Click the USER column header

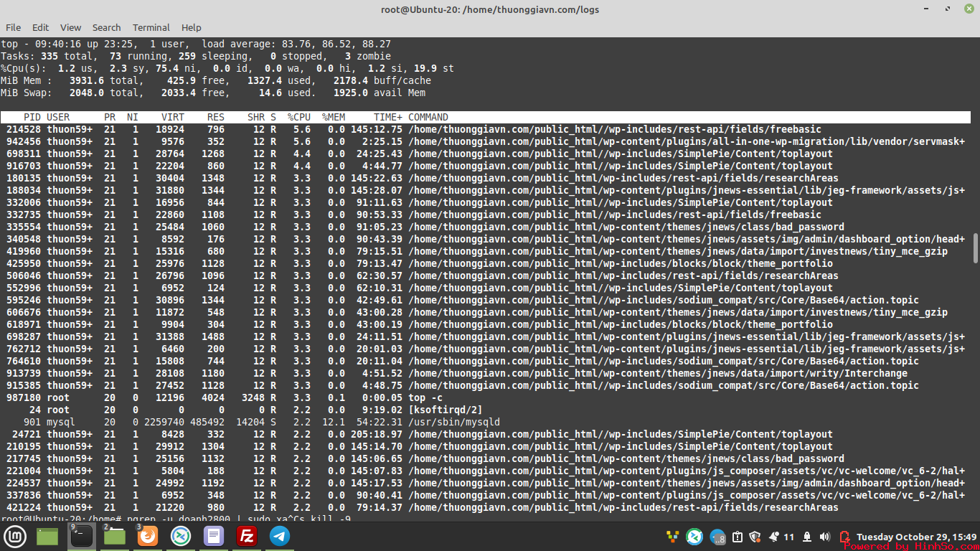[59, 117]
